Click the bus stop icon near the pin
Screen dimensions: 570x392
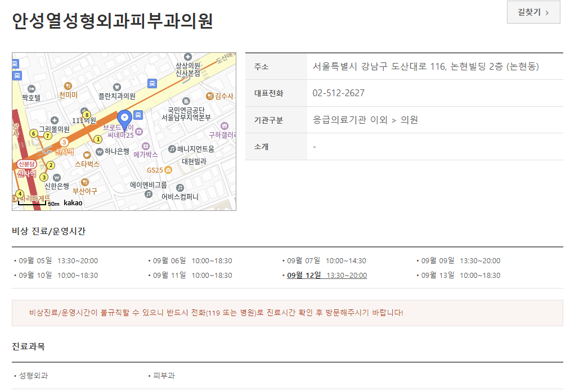point(138,114)
